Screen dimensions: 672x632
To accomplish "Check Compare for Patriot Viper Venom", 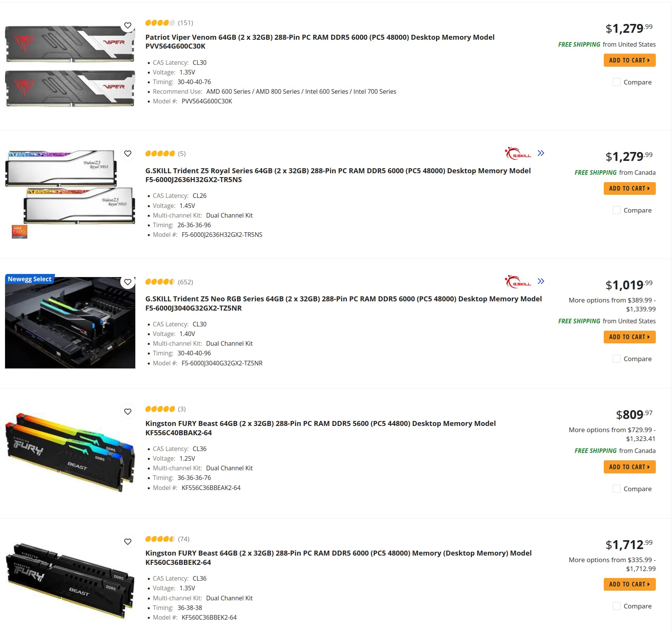I will click(x=616, y=82).
